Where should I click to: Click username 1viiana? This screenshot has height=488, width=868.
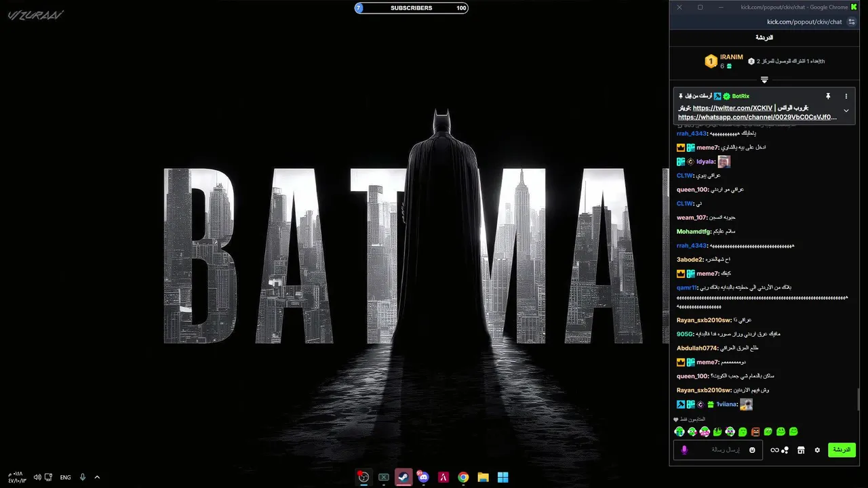tap(726, 405)
